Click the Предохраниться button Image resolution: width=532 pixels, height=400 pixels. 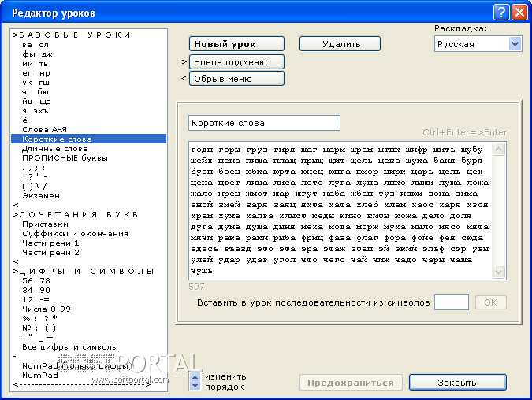coord(351,383)
